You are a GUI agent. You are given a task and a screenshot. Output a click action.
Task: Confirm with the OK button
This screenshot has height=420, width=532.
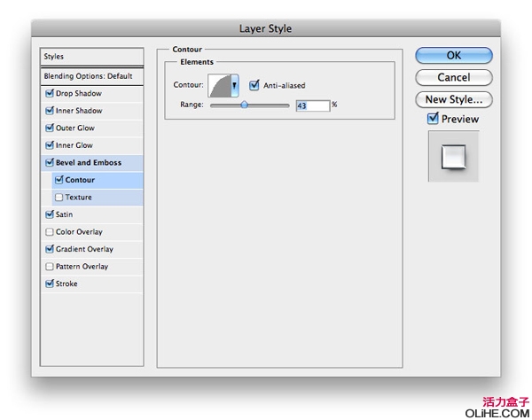[454, 55]
